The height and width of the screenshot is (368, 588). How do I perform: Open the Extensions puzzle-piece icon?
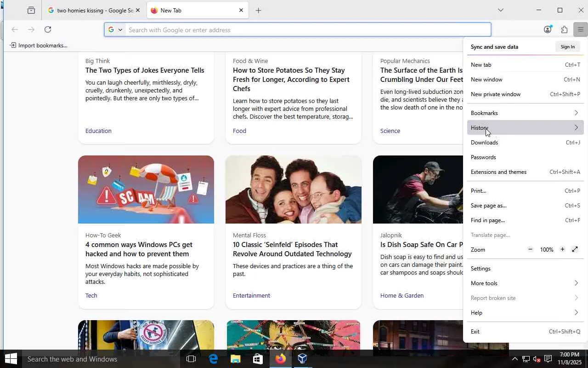pyautogui.click(x=564, y=29)
